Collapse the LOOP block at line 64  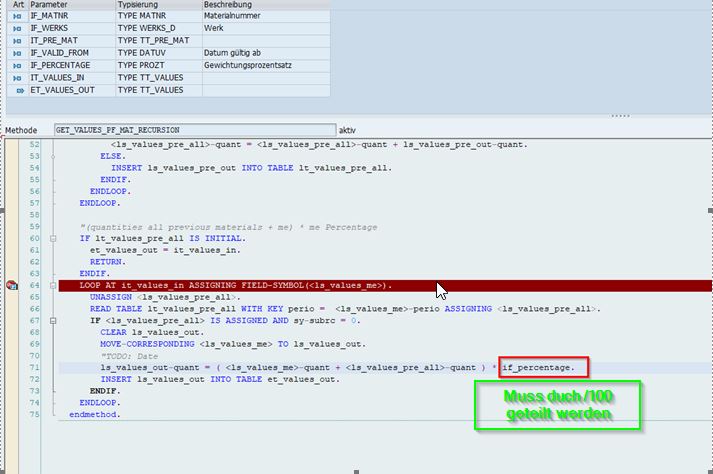tap(50, 286)
